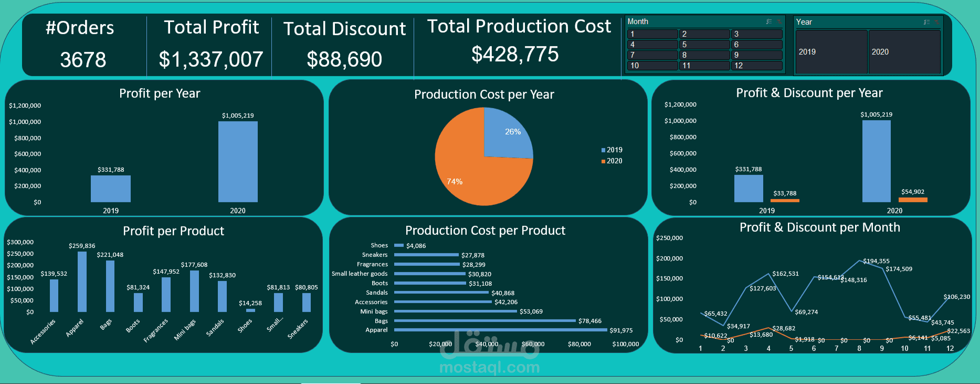Filter dashboard to month 5 via slicer

click(x=704, y=45)
